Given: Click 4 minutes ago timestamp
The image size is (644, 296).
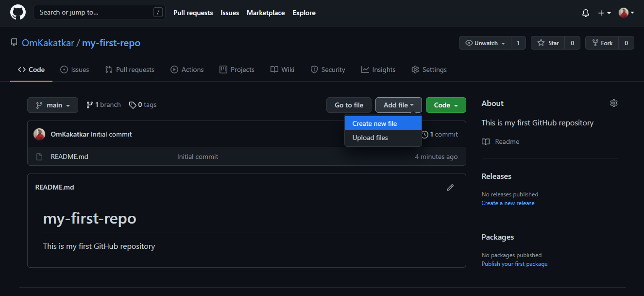Looking at the screenshot, I should pos(436,157).
